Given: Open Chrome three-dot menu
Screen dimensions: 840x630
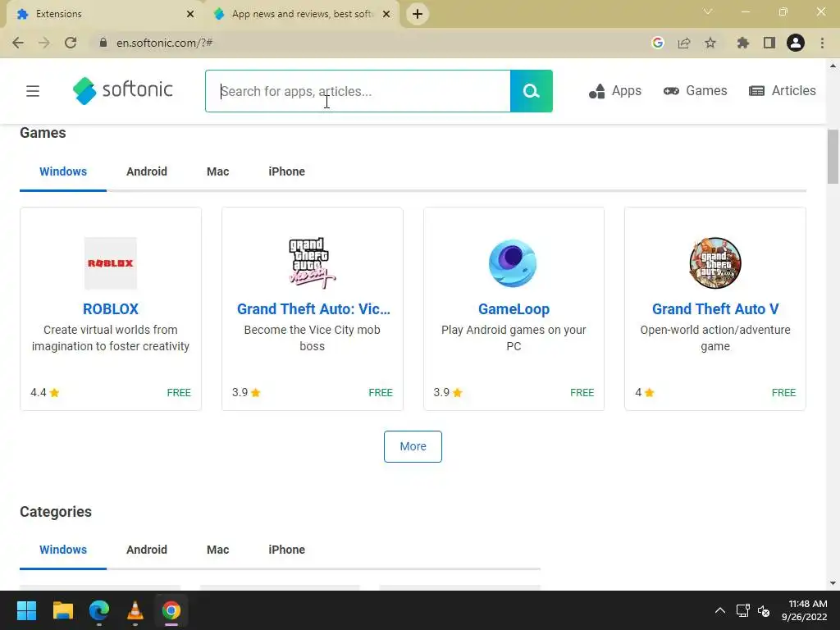Looking at the screenshot, I should (822, 43).
